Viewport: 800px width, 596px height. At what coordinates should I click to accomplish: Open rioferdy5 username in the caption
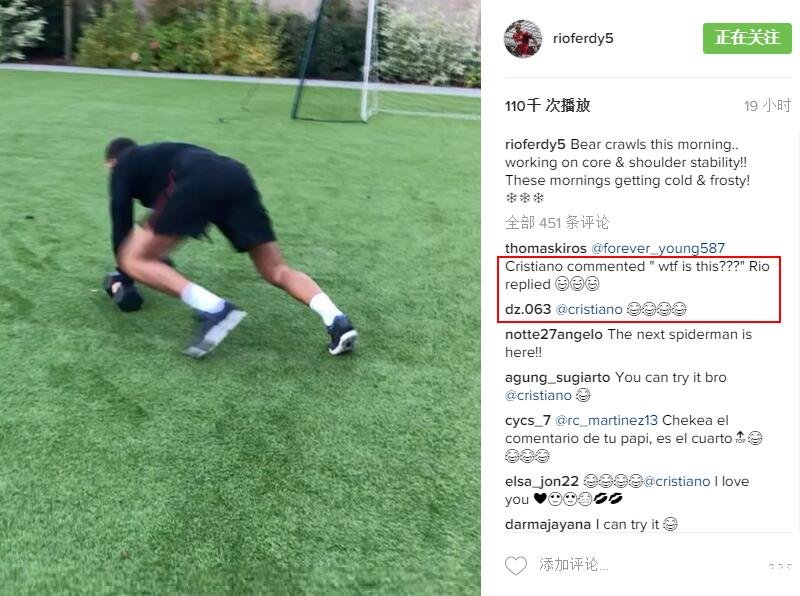(x=535, y=145)
